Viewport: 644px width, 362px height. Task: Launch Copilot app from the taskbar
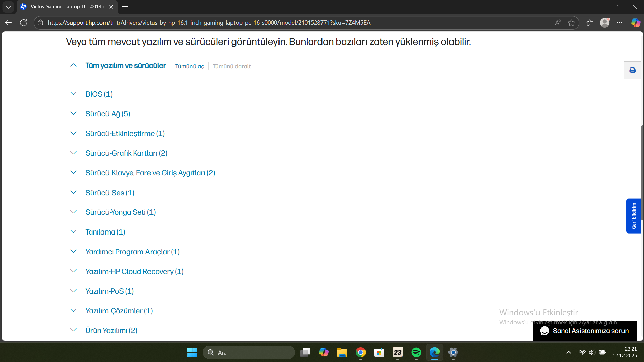[x=324, y=352]
